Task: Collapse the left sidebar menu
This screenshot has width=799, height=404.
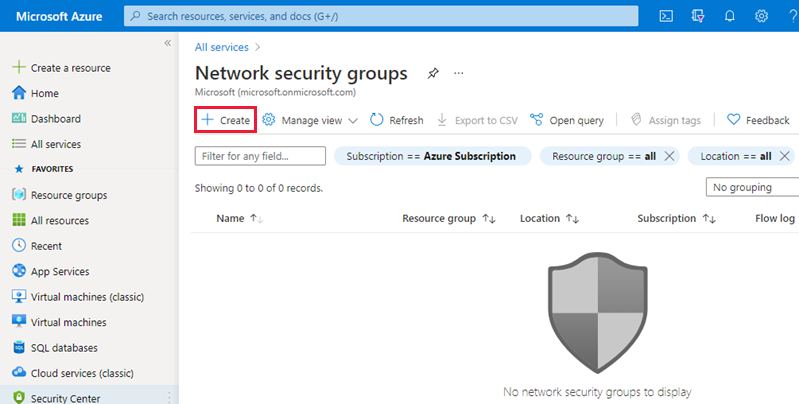Action: (x=167, y=44)
